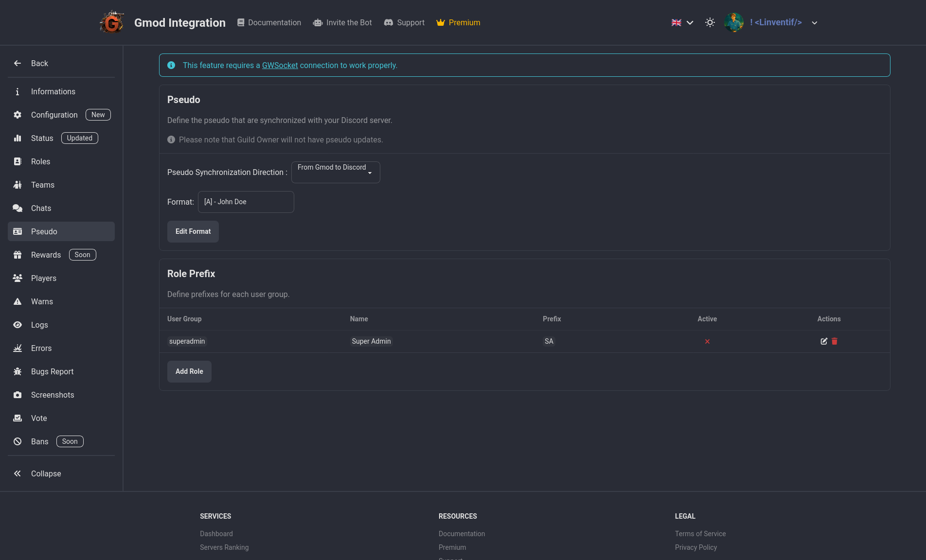Open the language flag dropdown
The height and width of the screenshot is (560, 926).
[682, 22]
